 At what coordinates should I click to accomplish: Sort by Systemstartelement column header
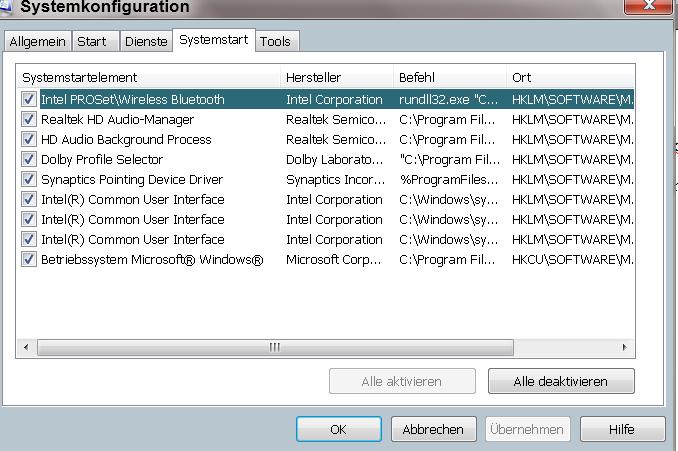coord(148,77)
